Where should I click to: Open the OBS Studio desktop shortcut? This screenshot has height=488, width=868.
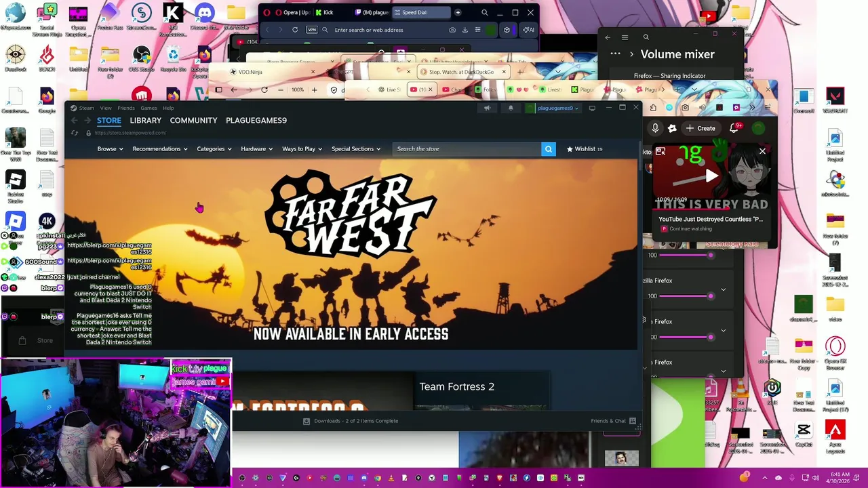pos(141,59)
